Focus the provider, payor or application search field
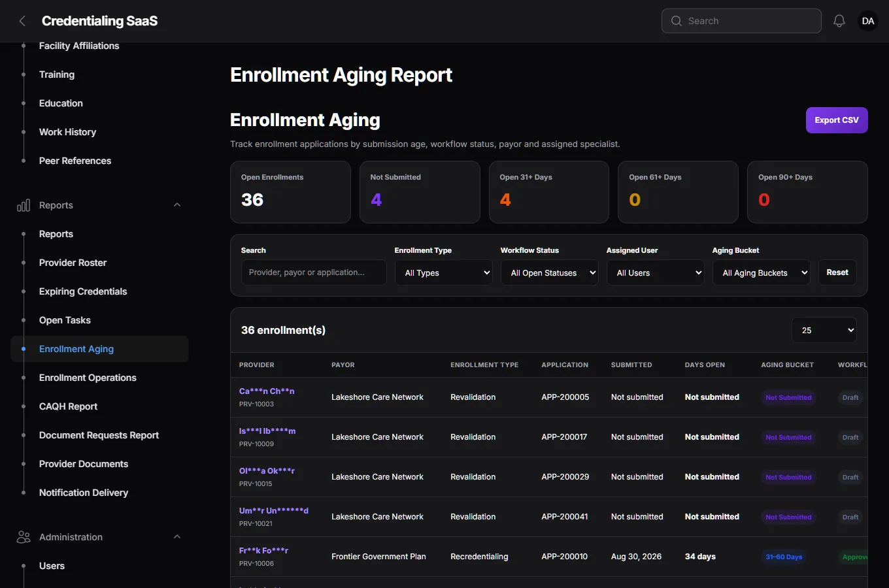889x588 pixels. (x=314, y=272)
